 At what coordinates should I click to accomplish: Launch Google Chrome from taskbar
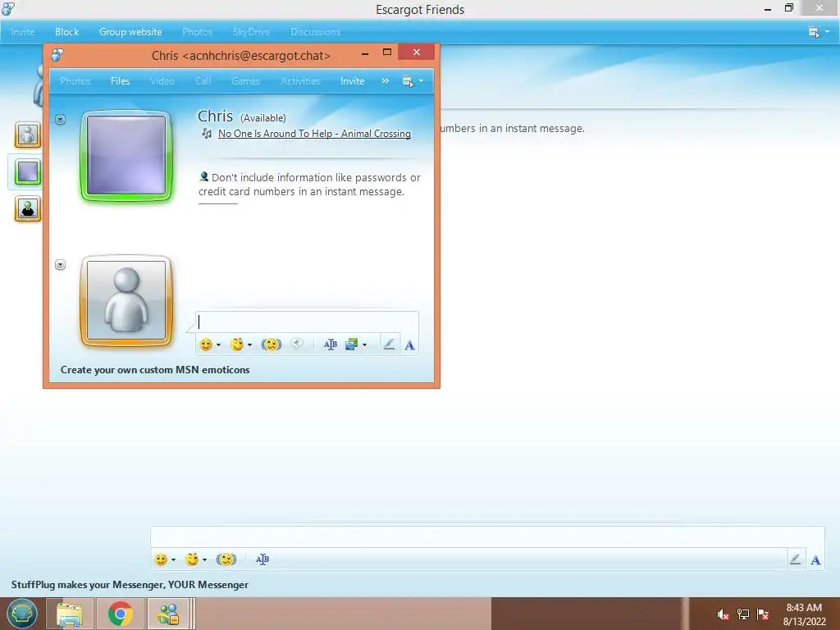120,614
